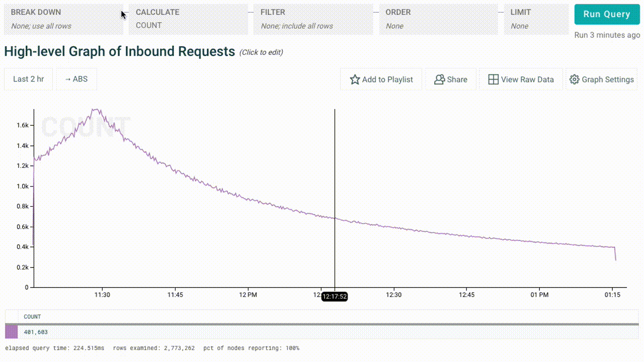Click the Share button label

point(457,79)
